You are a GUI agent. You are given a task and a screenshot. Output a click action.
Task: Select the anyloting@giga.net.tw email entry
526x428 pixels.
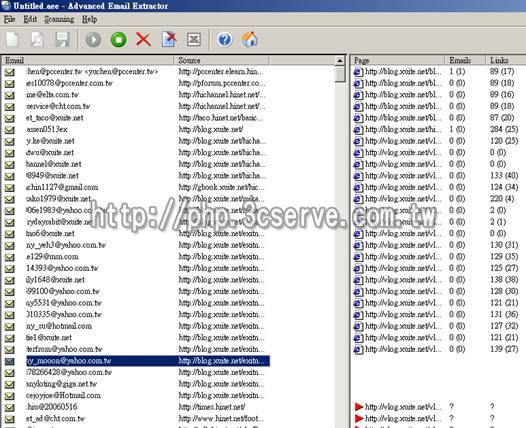point(62,384)
